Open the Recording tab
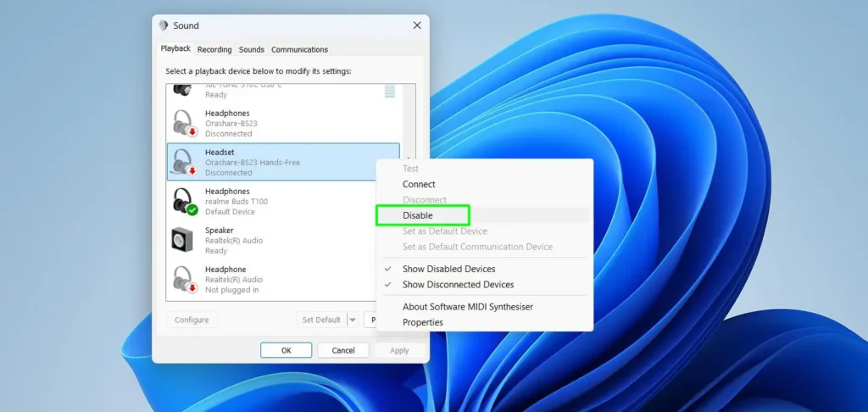868x412 pixels. click(214, 49)
